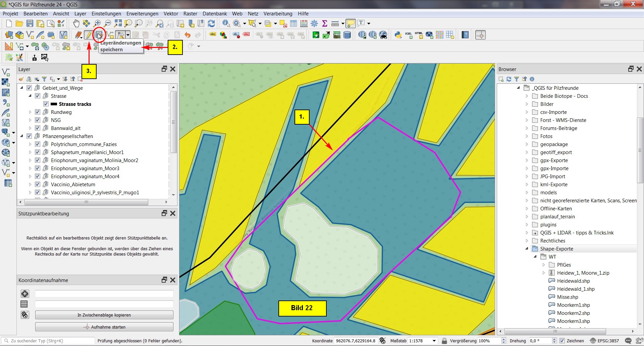Click the Aufnahme starten button
Image resolution: width=644 pixels, height=346 pixels.
coord(104,327)
